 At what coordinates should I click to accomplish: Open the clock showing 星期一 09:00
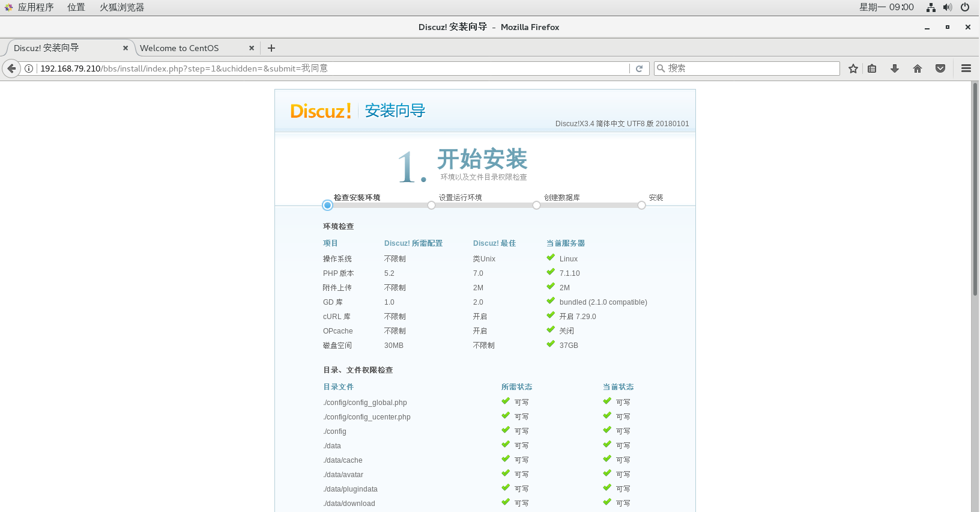[886, 7]
